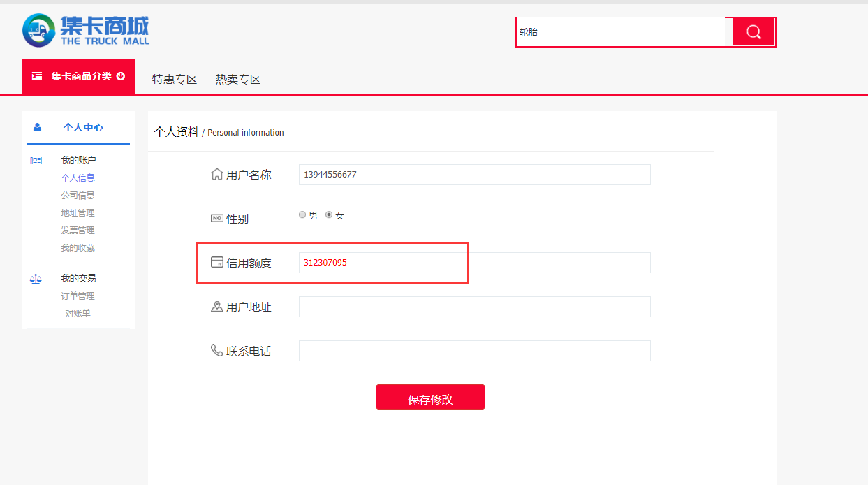Screen dimensions: 868x485
Task: Click the credit card icon beside credit limit
Action: [x=217, y=263]
